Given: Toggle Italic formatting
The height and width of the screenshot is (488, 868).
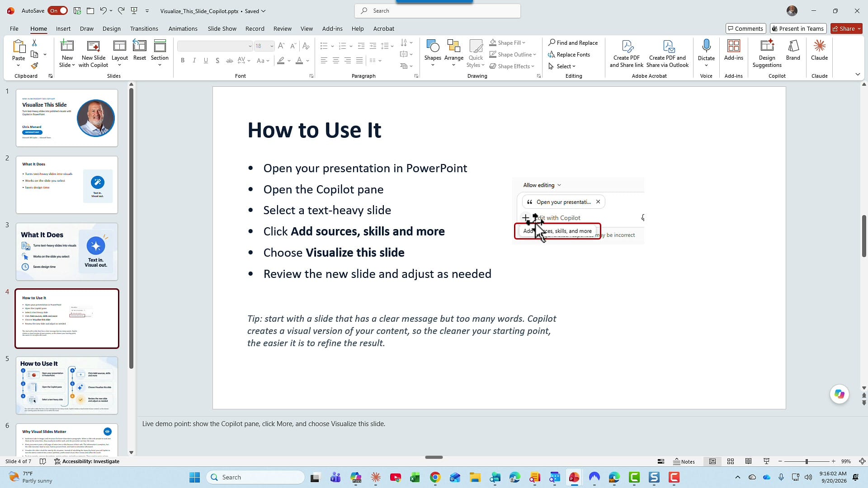Looking at the screenshot, I should pos(194,61).
